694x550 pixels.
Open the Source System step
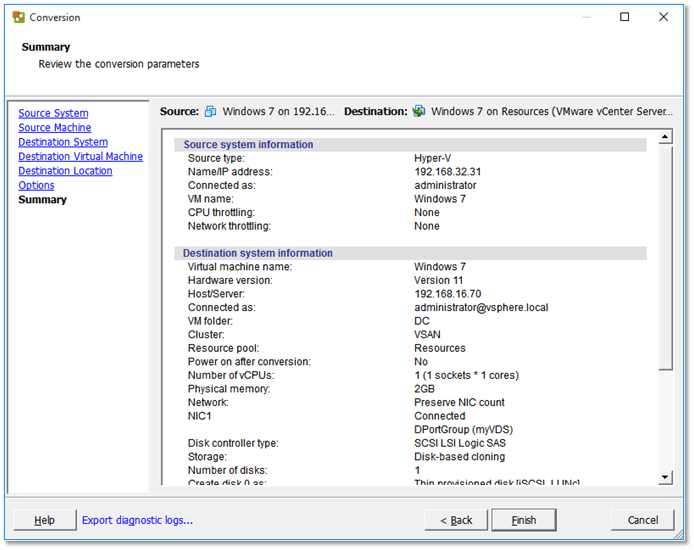[x=53, y=113]
